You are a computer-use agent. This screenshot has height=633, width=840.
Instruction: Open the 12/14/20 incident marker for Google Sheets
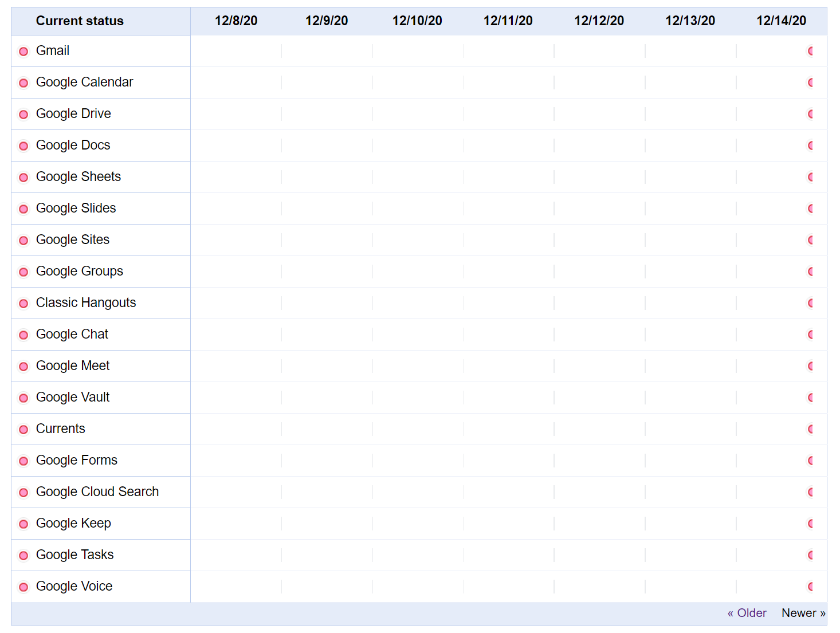pyautogui.click(x=810, y=177)
